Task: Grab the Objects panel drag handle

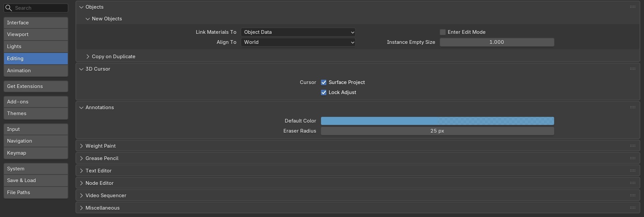Action: pos(633,7)
